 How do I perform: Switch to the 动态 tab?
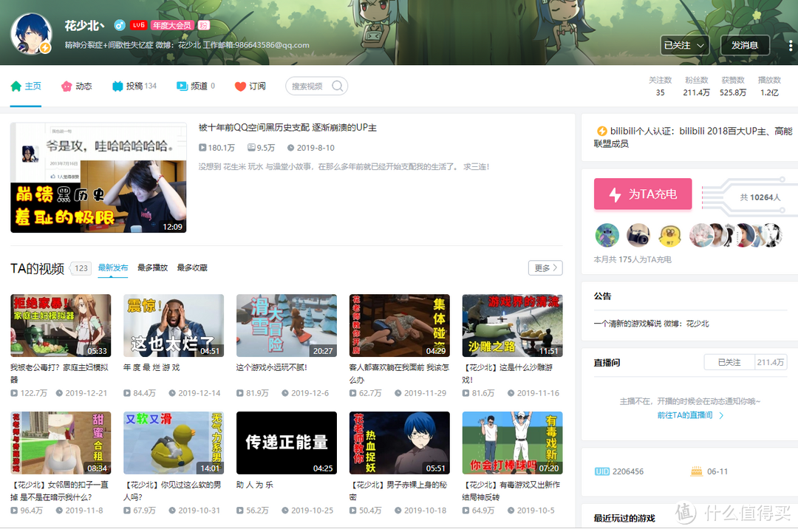click(77, 86)
